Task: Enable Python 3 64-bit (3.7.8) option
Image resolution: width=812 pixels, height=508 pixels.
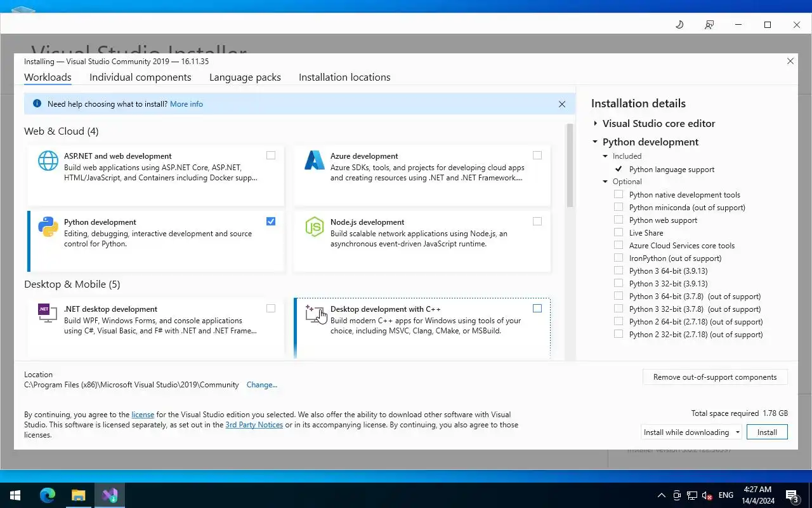Action: (x=619, y=296)
